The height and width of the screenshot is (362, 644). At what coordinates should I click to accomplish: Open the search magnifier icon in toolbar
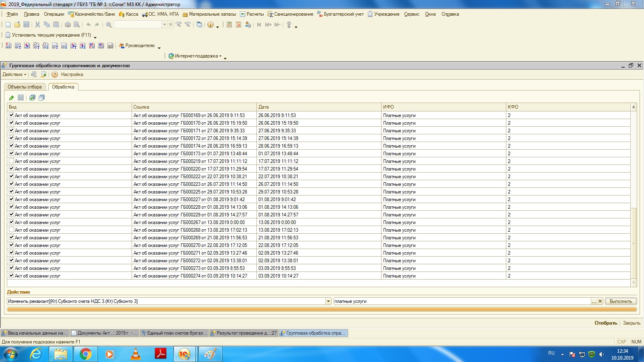[x=109, y=25]
